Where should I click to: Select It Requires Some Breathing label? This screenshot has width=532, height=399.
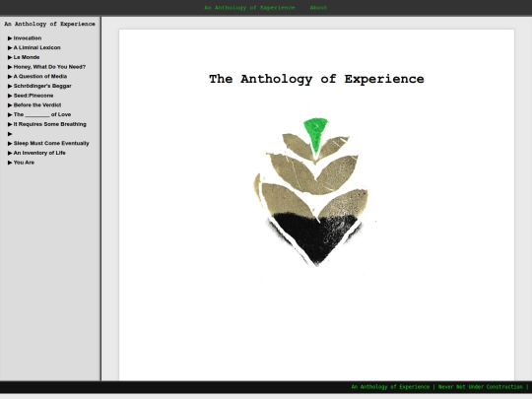pos(50,124)
